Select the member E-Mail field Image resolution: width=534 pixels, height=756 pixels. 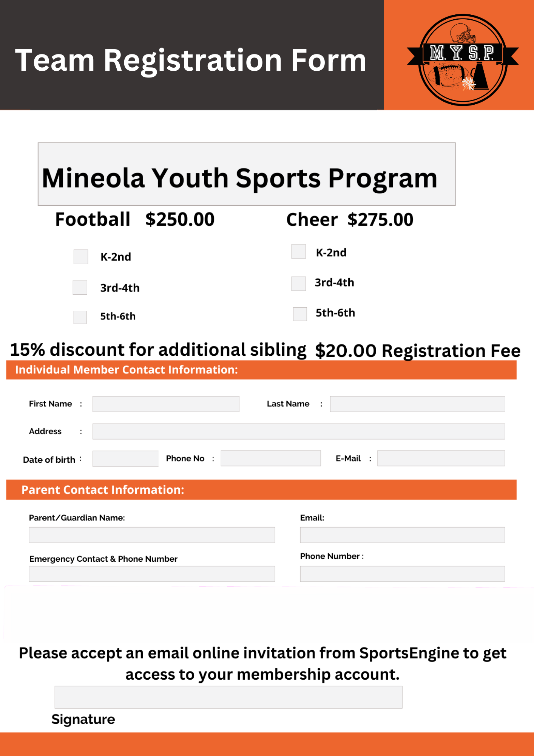[441, 458]
